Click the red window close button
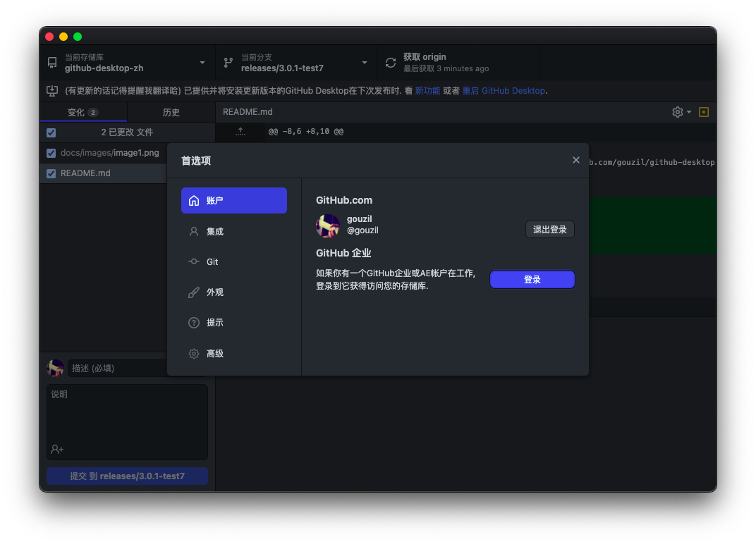 [x=49, y=37]
